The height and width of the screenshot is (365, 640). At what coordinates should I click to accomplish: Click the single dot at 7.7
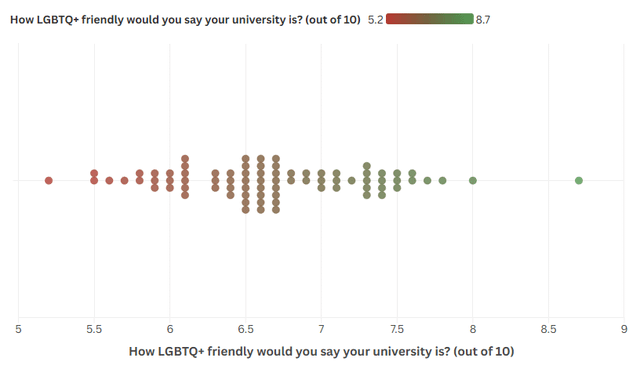coord(427,180)
